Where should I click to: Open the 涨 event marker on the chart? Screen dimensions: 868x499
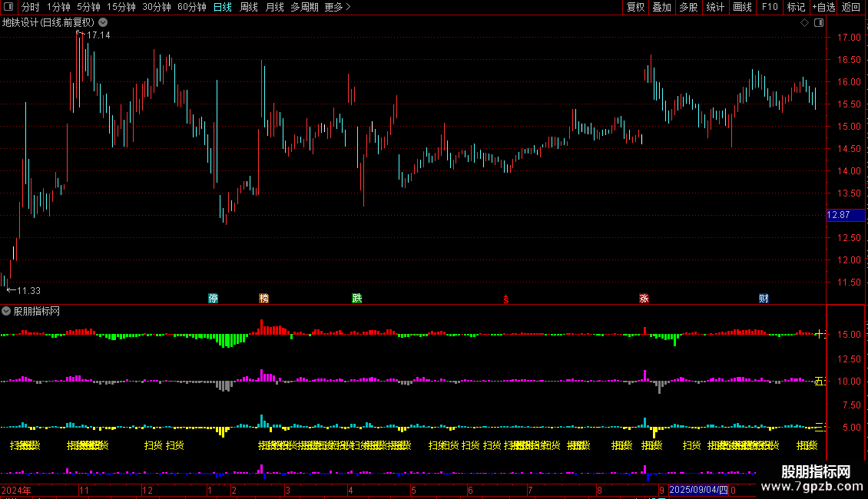coord(644,298)
